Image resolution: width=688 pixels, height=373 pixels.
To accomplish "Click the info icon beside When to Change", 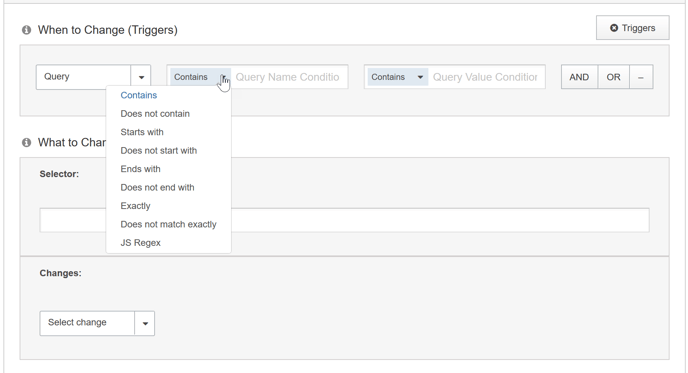I will click(26, 30).
